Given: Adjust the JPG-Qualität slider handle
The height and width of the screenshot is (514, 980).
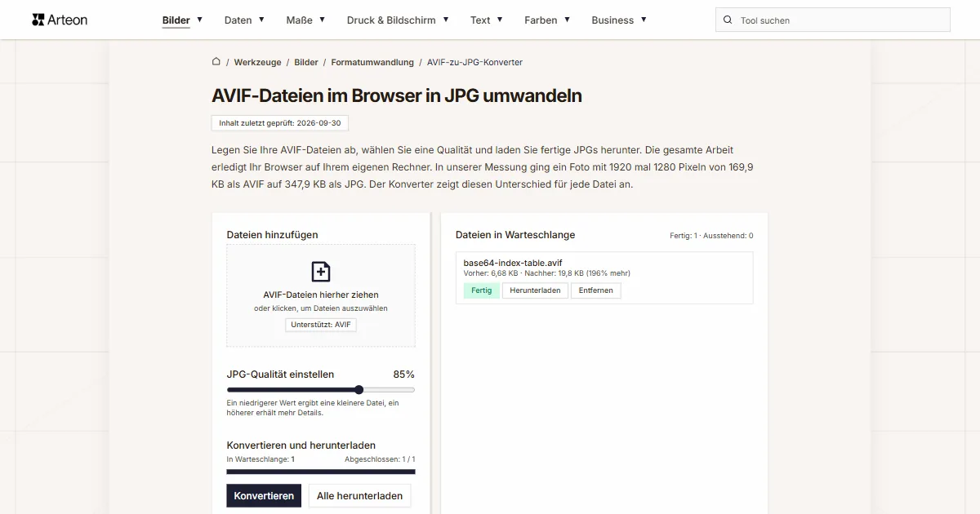Looking at the screenshot, I should [359, 390].
